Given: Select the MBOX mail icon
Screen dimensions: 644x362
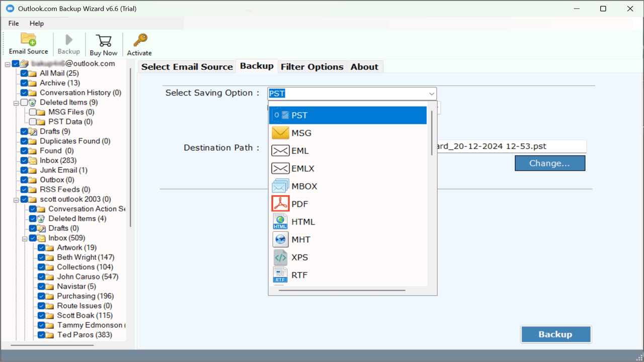Looking at the screenshot, I should coord(280,186).
